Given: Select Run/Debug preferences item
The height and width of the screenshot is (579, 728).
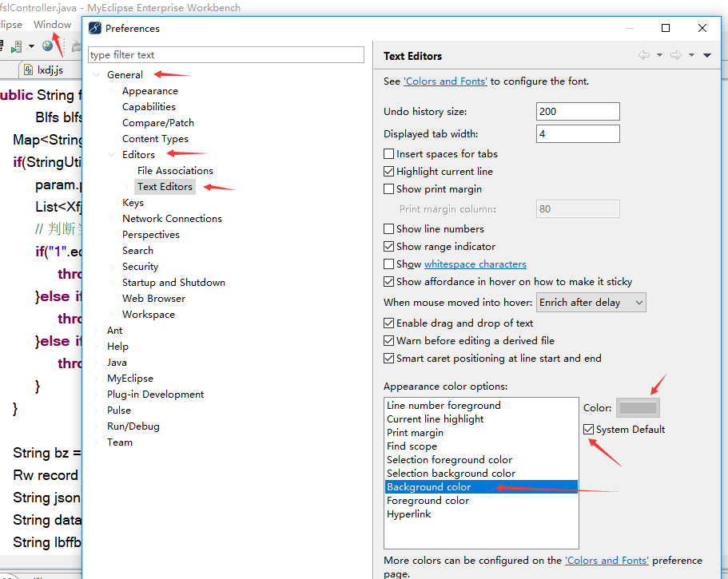Looking at the screenshot, I should point(133,426).
